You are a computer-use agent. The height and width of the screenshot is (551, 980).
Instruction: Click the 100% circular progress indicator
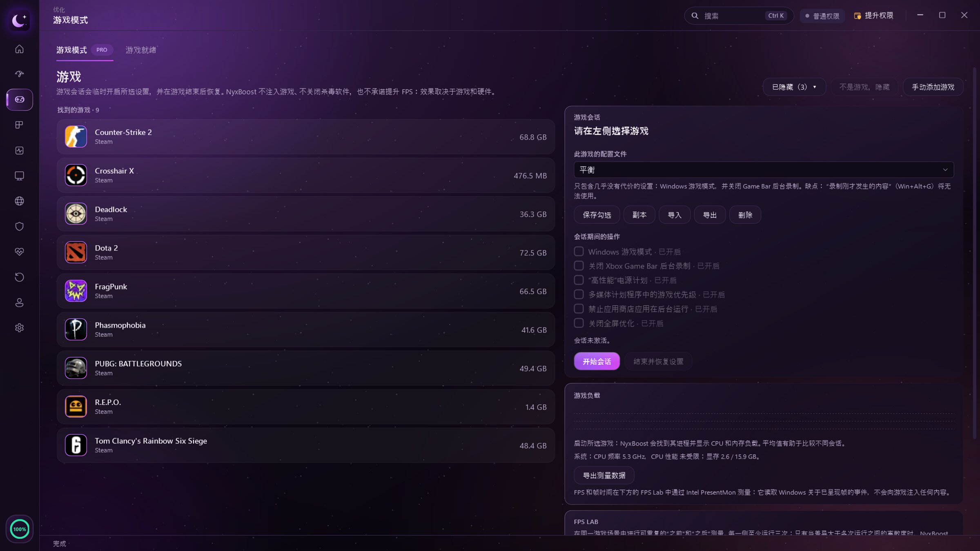click(19, 529)
